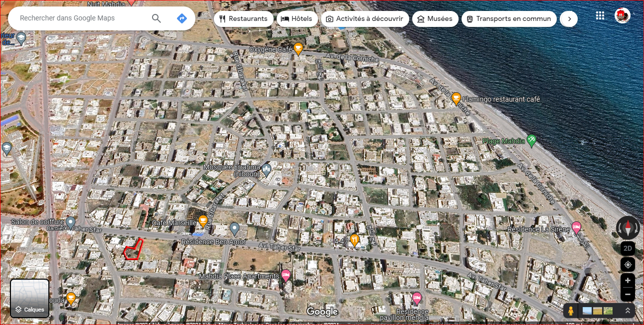The width and height of the screenshot is (644, 325).
Task: Toggle the 2D view mode
Action: pos(628,248)
